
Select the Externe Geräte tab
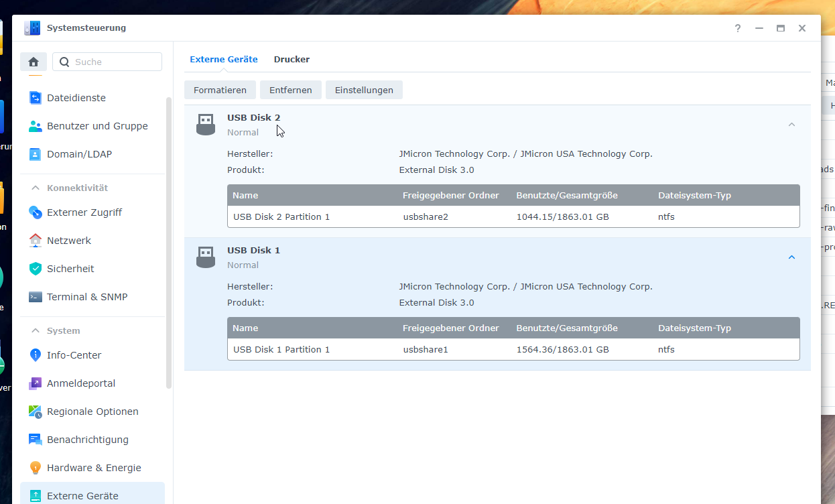click(224, 59)
